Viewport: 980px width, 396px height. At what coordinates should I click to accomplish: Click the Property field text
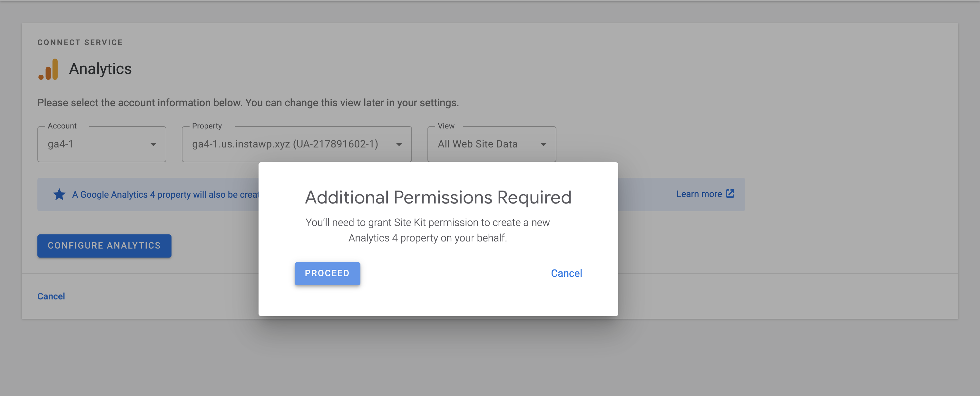285,145
